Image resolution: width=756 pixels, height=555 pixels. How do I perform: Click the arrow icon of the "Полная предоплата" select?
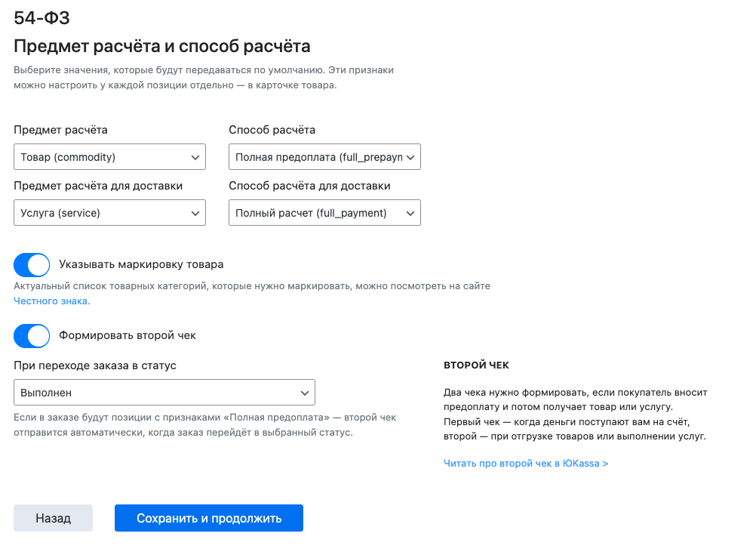pyautogui.click(x=410, y=158)
